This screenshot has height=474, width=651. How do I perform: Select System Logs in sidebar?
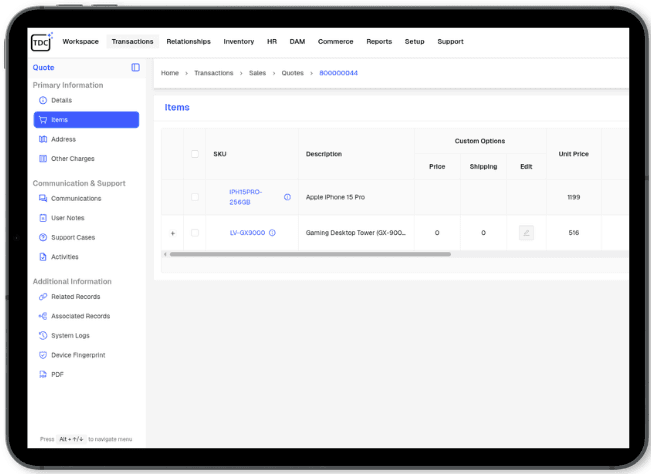pyautogui.click(x=86, y=335)
